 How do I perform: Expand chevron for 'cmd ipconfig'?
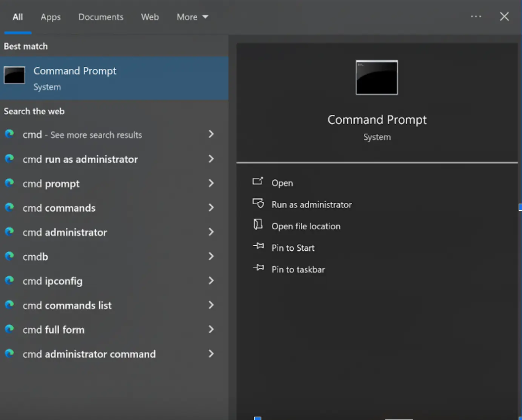tap(211, 281)
